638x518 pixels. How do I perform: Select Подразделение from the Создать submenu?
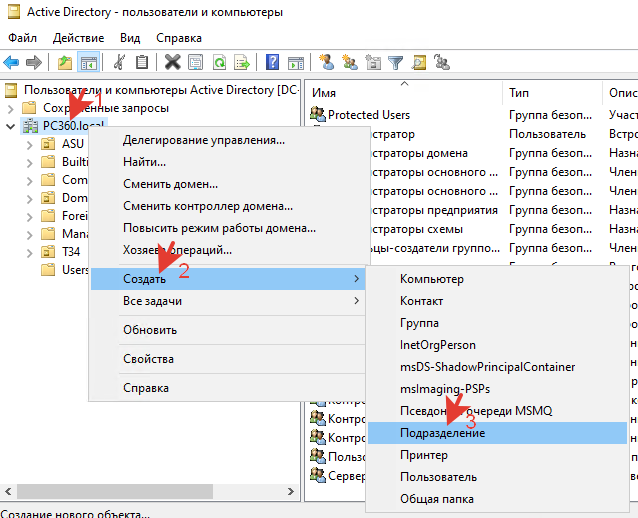[x=442, y=433]
